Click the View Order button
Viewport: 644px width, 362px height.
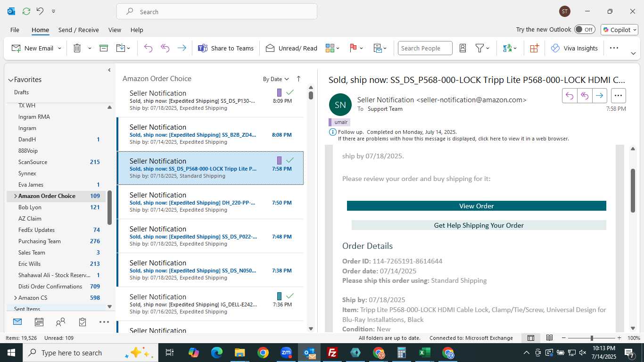[x=477, y=206]
